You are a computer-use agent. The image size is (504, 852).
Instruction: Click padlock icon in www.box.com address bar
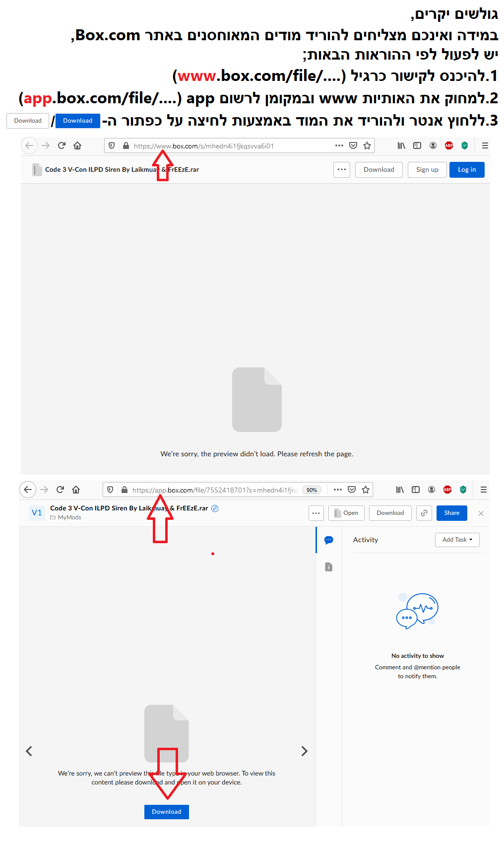126,145
